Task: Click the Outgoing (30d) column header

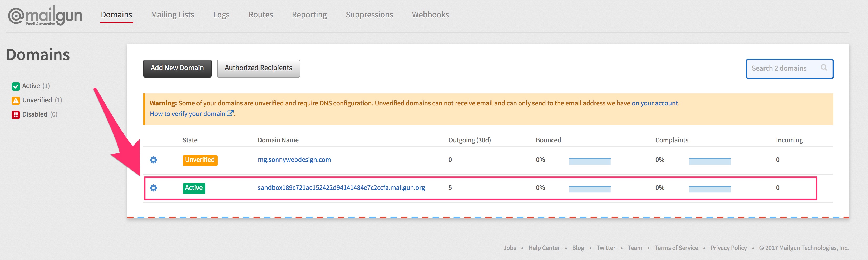Action: pos(469,140)
